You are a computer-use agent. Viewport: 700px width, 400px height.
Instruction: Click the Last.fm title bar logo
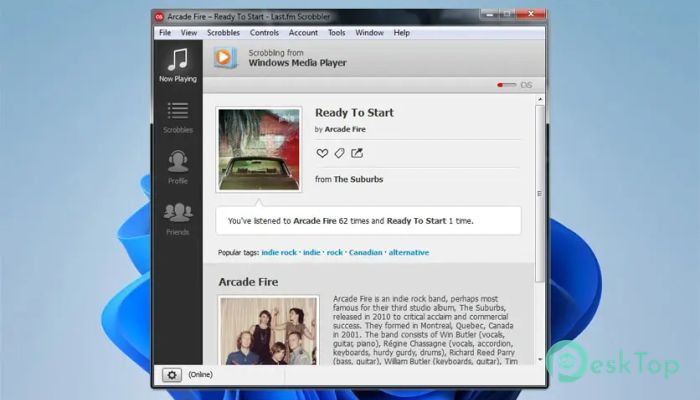click(x=159, y=17)
